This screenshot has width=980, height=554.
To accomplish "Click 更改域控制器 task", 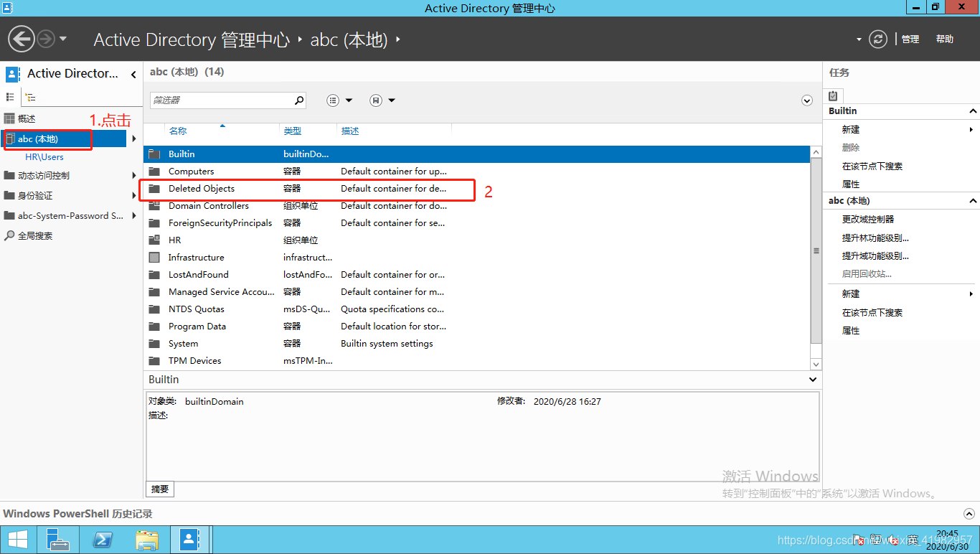I will 868,220.
